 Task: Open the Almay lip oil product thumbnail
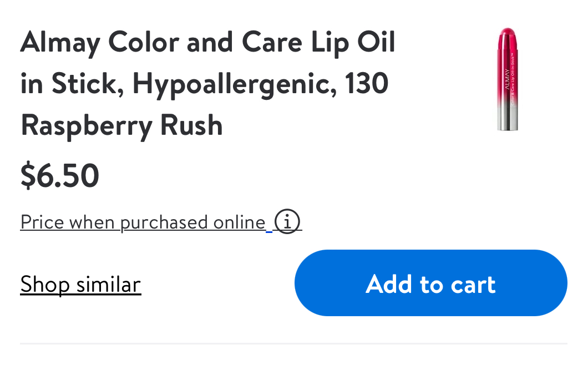(x=508, y=79)
